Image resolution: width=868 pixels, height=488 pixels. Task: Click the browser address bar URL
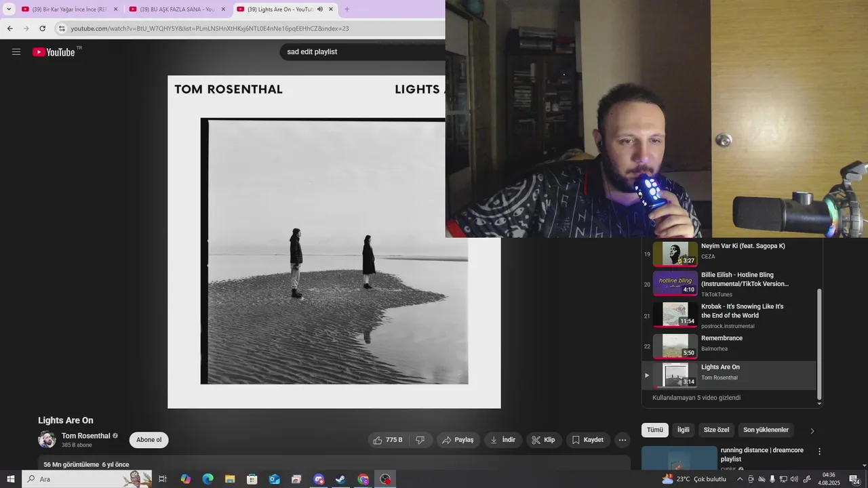[x=210, y=28]
